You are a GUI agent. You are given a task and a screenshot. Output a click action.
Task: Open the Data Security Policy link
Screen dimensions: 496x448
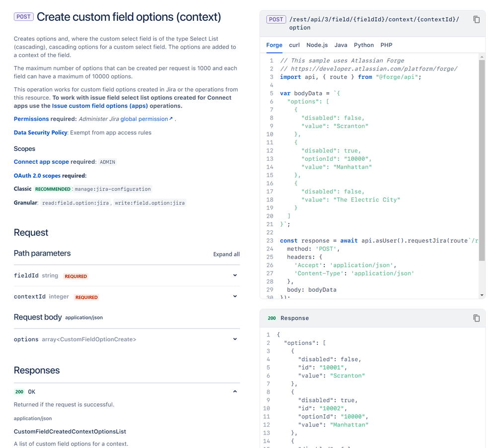point(41,132)
